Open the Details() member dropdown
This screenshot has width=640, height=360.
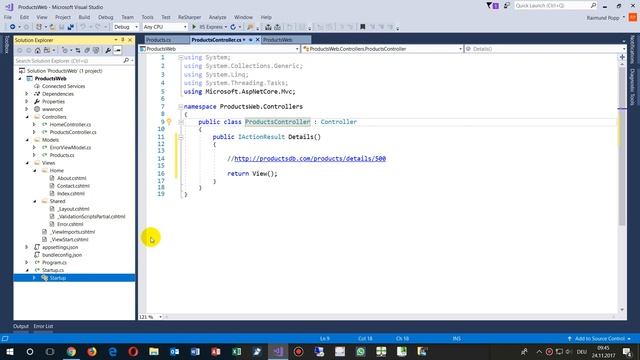click(x=545, y=49)
